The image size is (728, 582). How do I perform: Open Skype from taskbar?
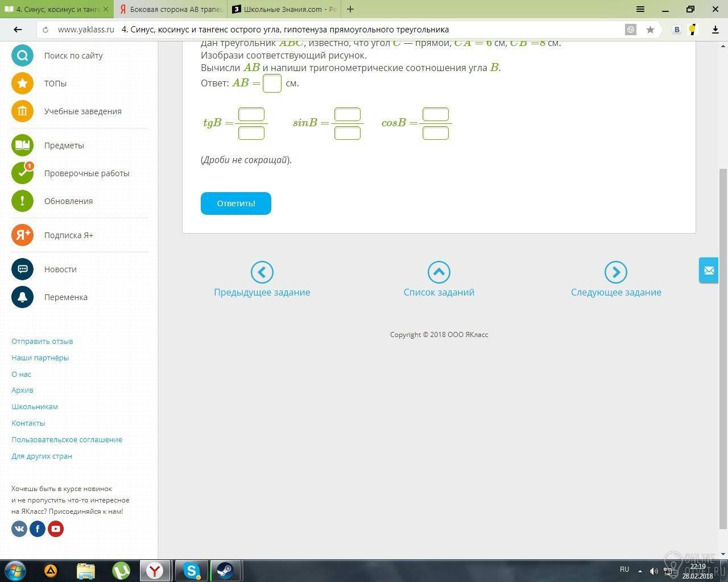[x=191, y=571]
